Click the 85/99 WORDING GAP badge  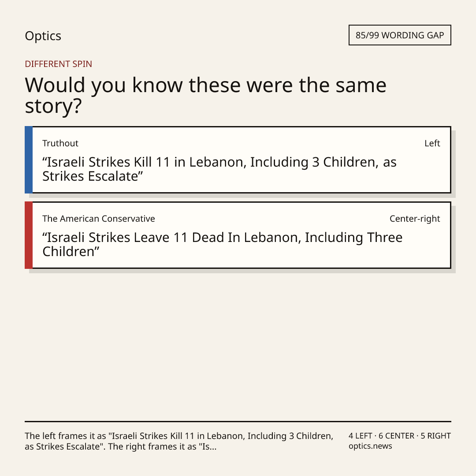pos(400,35)
